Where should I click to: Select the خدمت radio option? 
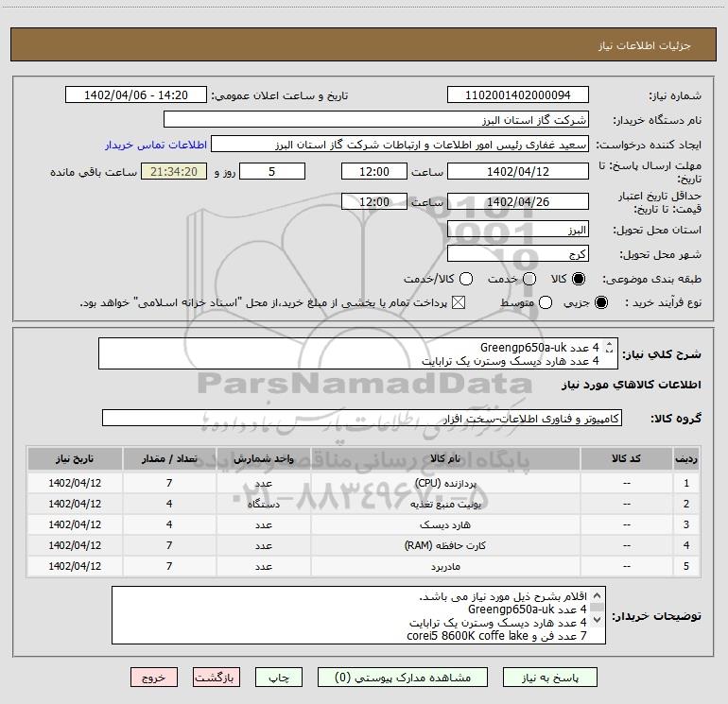tap(529, 279)
